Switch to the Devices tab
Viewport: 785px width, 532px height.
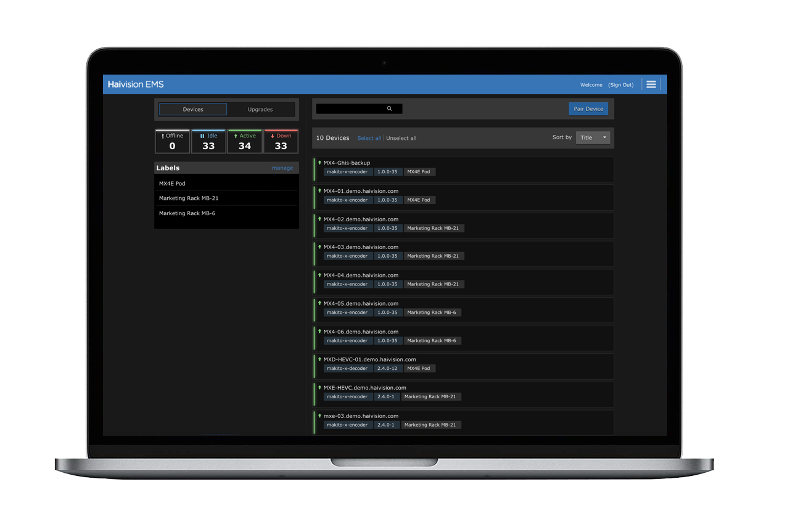click(193, 109)
